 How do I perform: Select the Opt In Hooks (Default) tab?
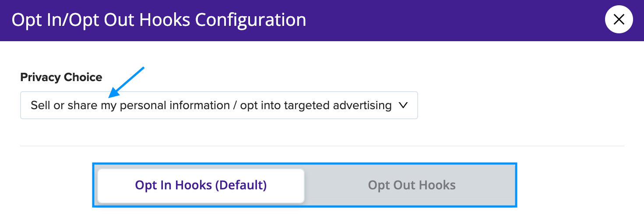(x=201, y=185)
